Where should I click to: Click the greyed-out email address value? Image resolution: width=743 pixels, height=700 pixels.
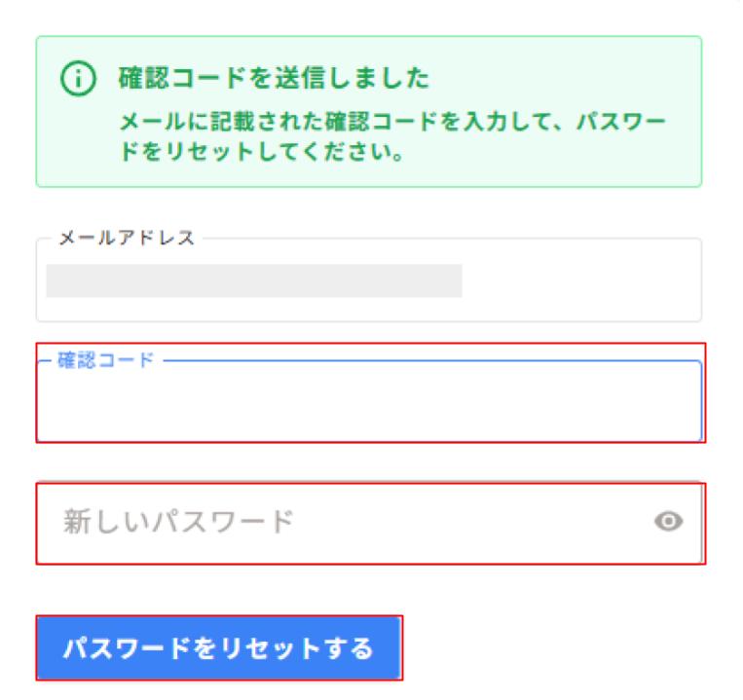(x=253, y=280)
